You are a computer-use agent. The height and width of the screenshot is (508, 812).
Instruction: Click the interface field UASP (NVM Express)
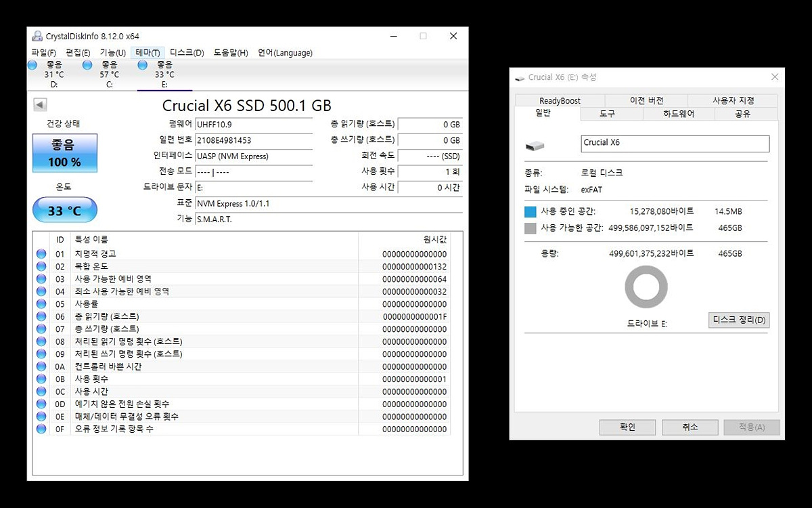click(254, 156)
